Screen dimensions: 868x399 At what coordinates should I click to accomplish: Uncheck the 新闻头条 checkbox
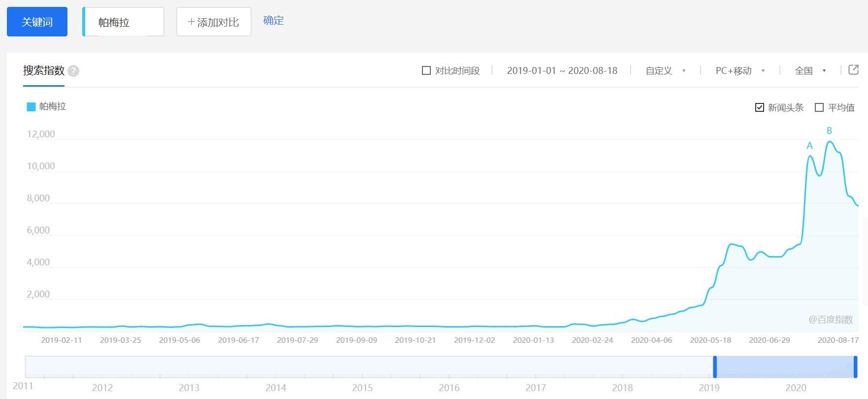[x=760, y=107]
